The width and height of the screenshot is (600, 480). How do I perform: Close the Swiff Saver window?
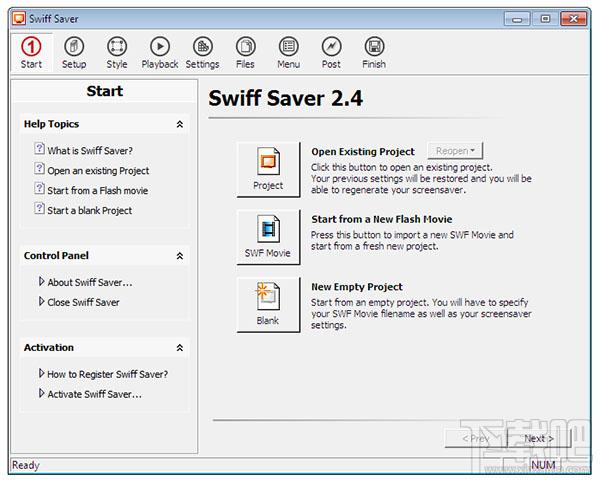point(574,19)
